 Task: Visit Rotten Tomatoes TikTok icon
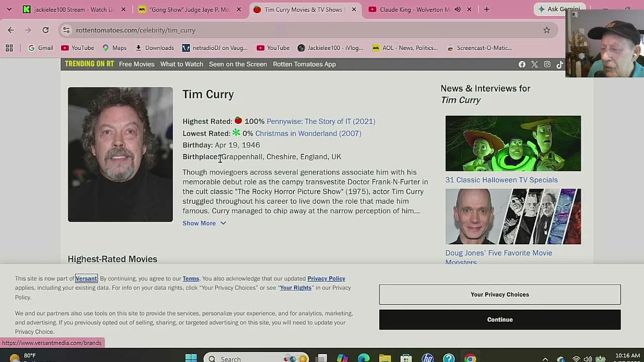pos(559,64)
